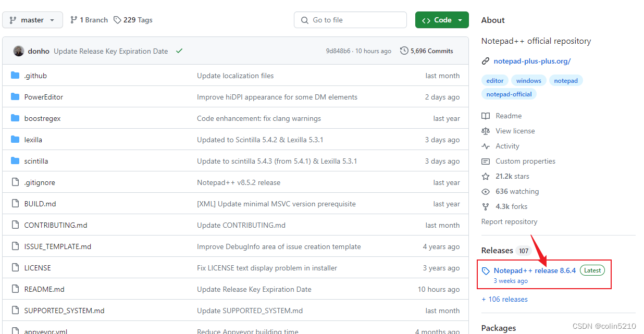Visit notepad-plus-plus.org/ website link
The image size is (644, 334).
[x=532, y=61]
